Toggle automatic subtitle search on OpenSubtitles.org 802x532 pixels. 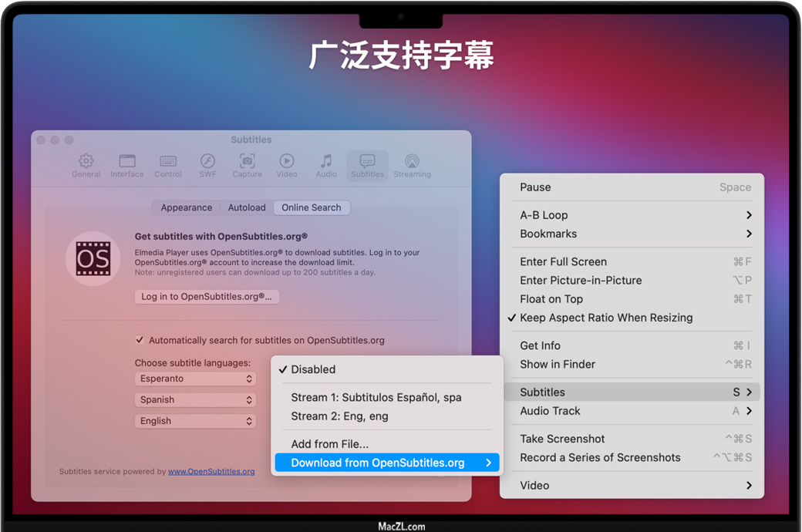click(140, 340)
